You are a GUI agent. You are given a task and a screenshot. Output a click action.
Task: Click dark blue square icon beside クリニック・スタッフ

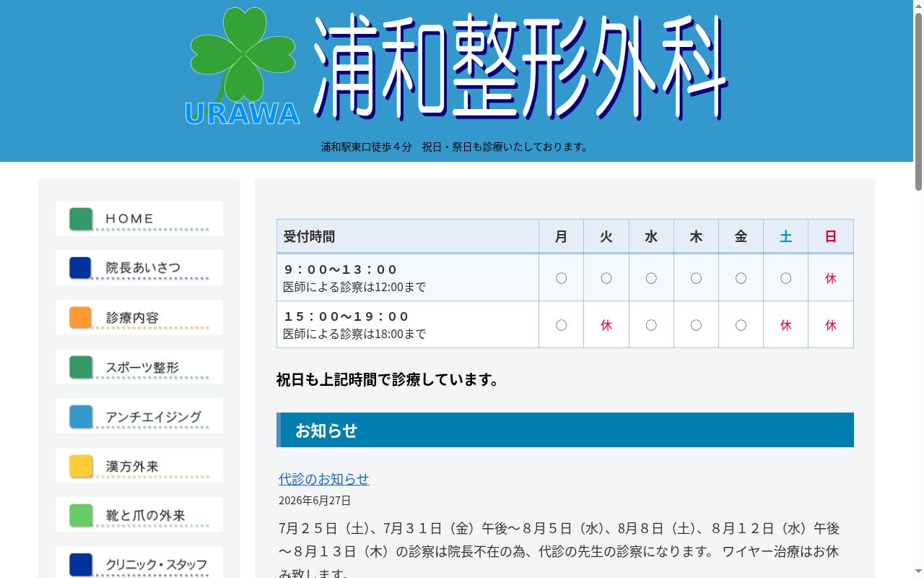[81, 564]
